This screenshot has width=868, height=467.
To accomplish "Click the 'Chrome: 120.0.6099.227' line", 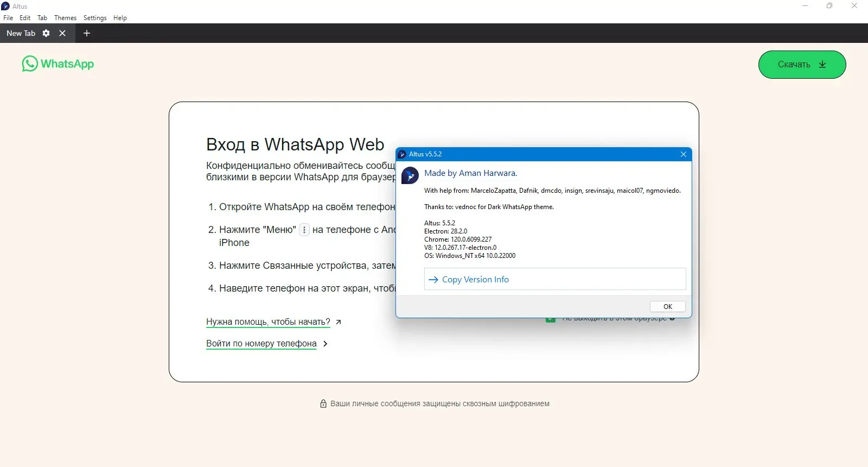I will (x=458, y=239).
